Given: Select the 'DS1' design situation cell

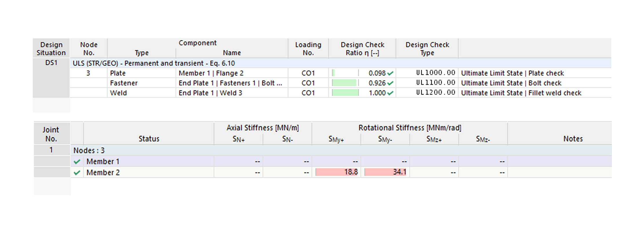Looking at the screenshot, I should [51, 63].
